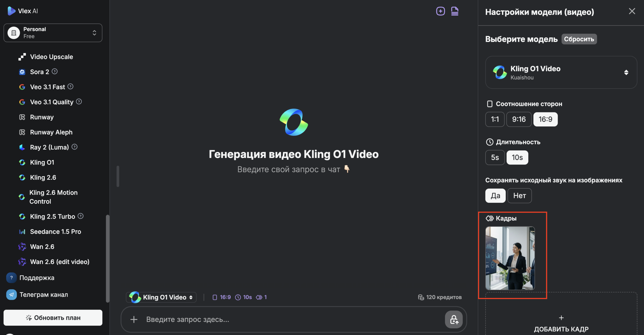Image resolution: width=644 pixels, height=335 pixels.
Task: Open the document list icon in header
Action: 455,11
